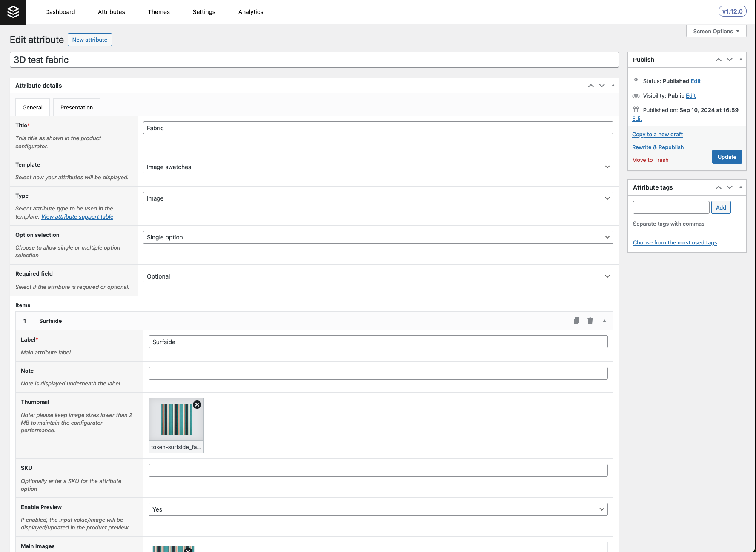Viewport: 756px width, 552px height.
Task: Open the Option selection dropdown
Action: 378,237
